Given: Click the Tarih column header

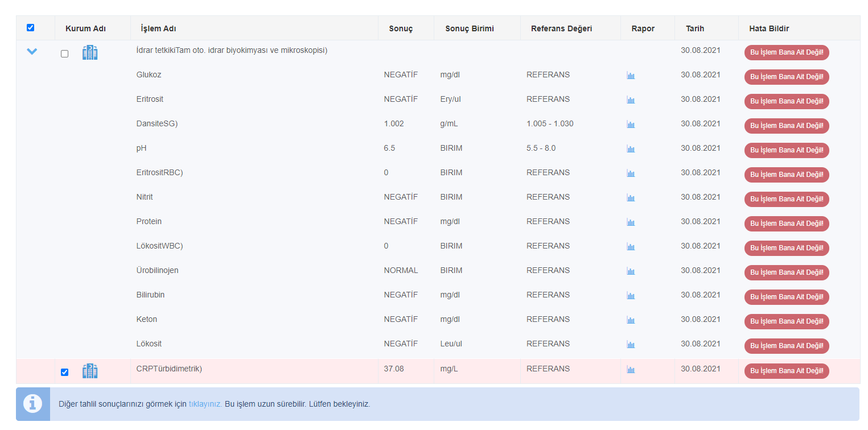Looking at the screenshot, I should pos(695,28).
